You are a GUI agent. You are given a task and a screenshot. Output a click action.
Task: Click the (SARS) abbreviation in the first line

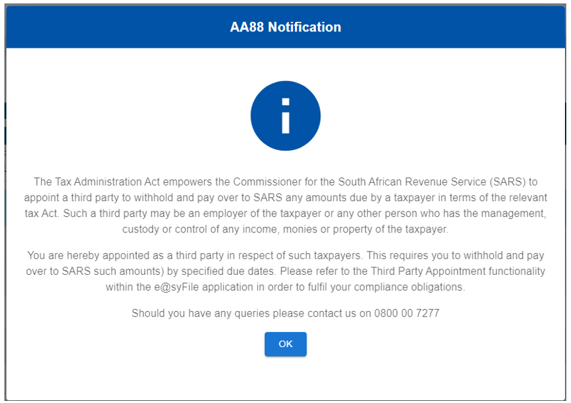(x=508, y=182)
